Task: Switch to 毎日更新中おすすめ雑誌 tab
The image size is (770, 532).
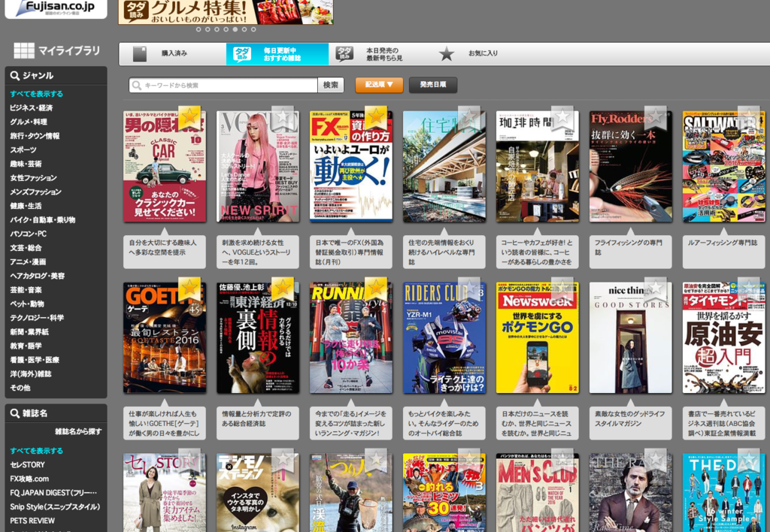Action: 277,53
